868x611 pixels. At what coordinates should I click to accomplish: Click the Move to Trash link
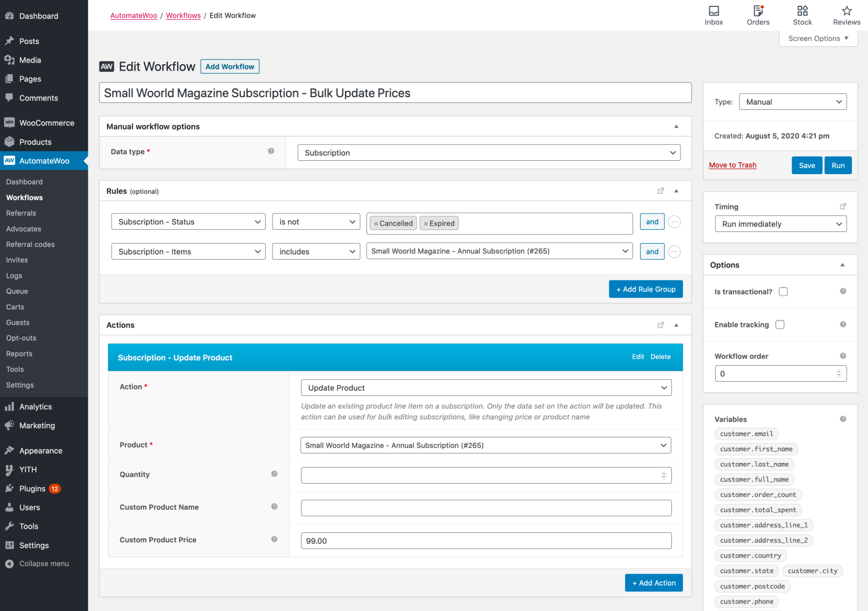coord(733,165)
